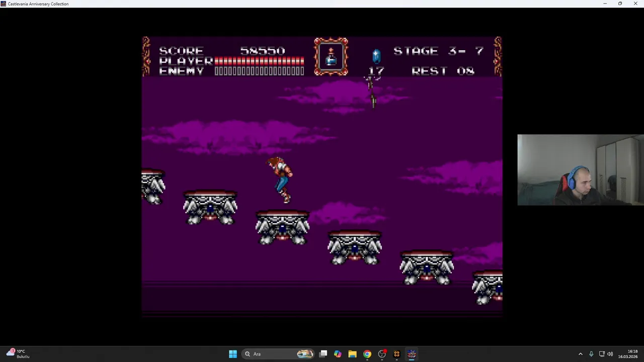Open File Explorer folder icon
Screen dimensions: 644x362
pos(352,354)
